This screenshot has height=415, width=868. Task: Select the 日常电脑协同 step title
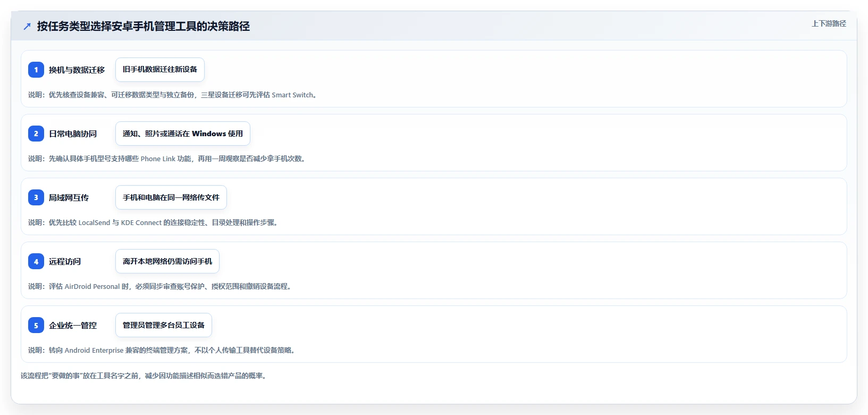73,134
